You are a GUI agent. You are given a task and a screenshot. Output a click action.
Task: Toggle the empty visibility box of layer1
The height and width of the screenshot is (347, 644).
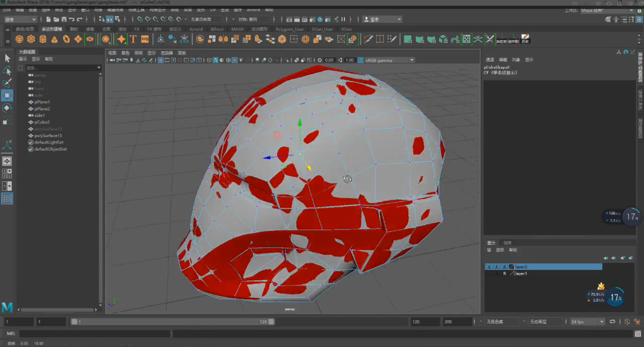coord(489,273)
